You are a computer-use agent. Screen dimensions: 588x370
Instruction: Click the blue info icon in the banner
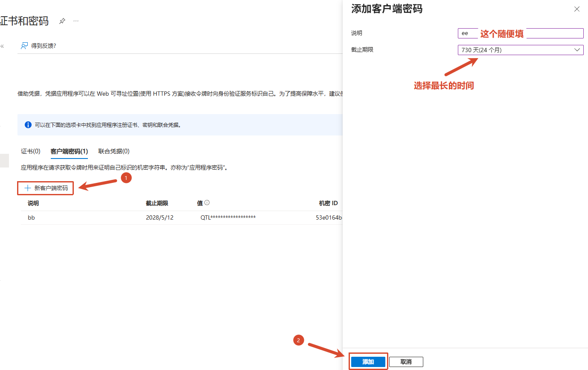pos(28,125)
